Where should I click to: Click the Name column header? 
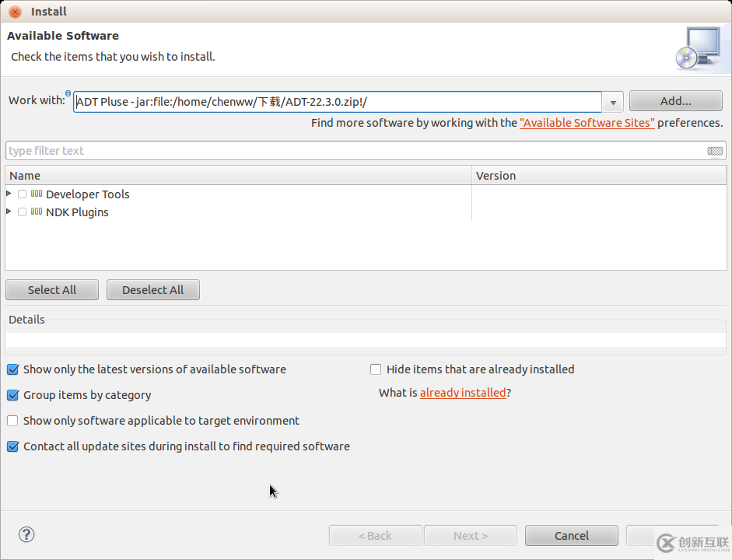[238, 176]
